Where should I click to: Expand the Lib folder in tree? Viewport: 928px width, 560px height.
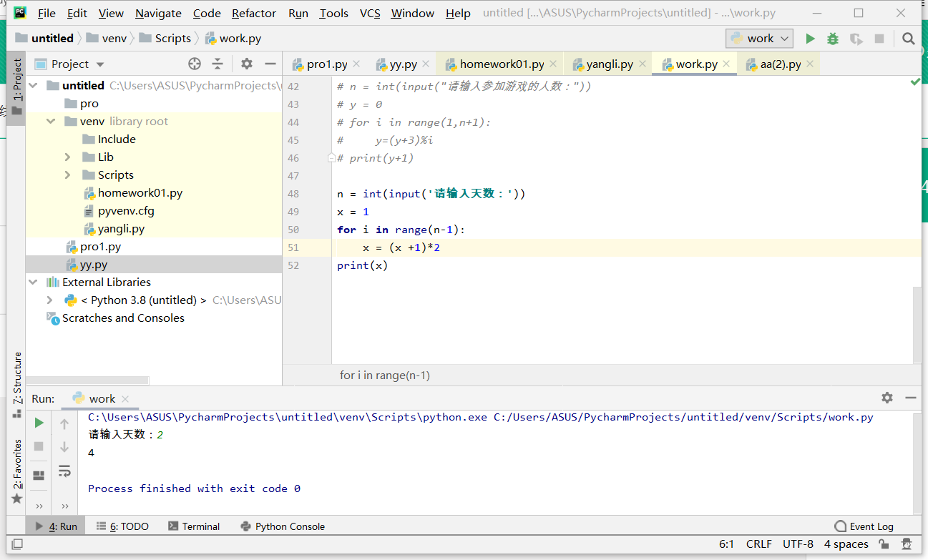click(67, 157)
